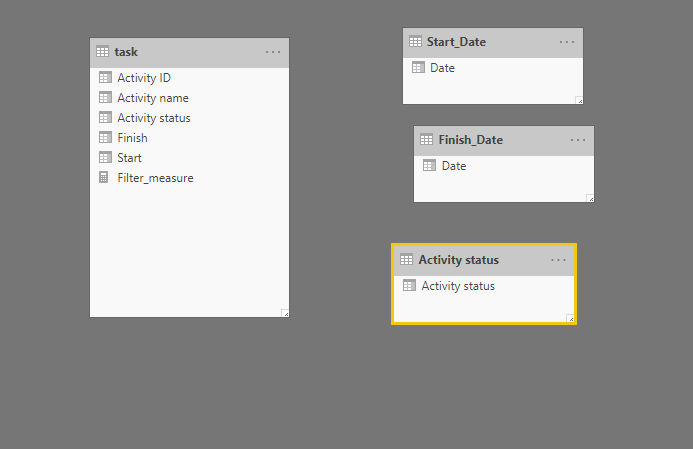Open more options for the Finish_Date table

pos(578,140)
